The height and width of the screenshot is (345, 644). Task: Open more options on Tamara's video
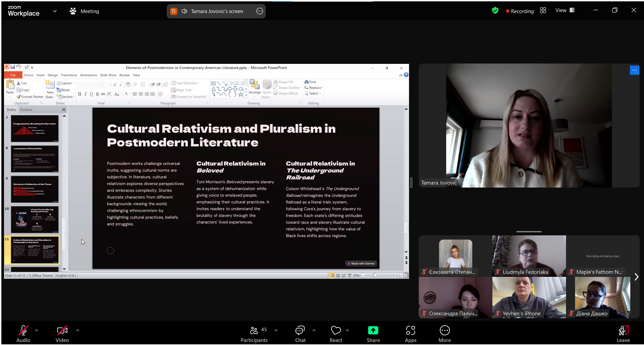[634, 70]
